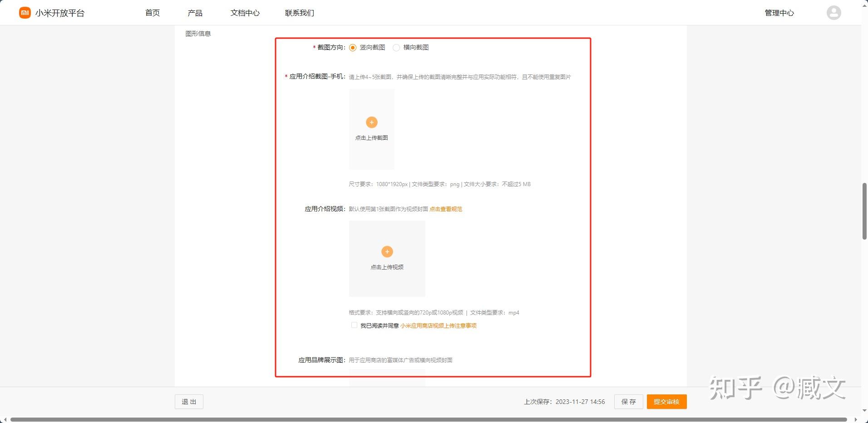Open the 点击查看规范 video spec link
The image size is (868, 423).
[x=445, y=209]
